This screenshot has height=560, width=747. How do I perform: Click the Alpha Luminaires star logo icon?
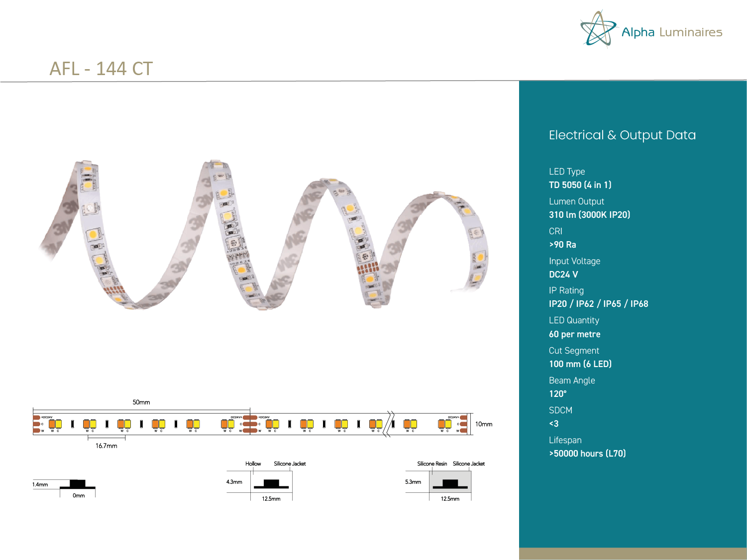[x=598, y=29]
